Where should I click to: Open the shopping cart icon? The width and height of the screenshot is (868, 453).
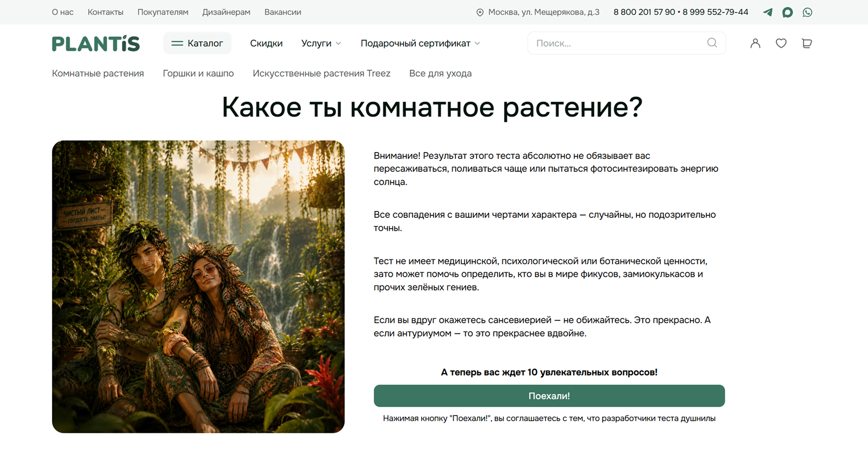tap(807, 43)
